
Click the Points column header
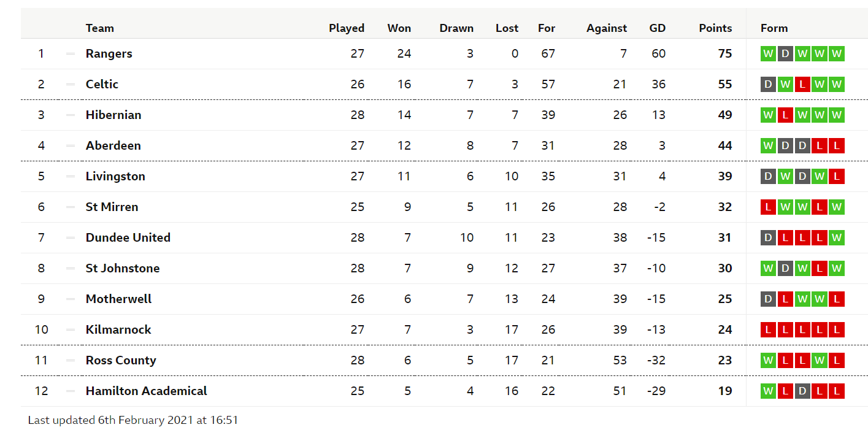click(715, 28)
